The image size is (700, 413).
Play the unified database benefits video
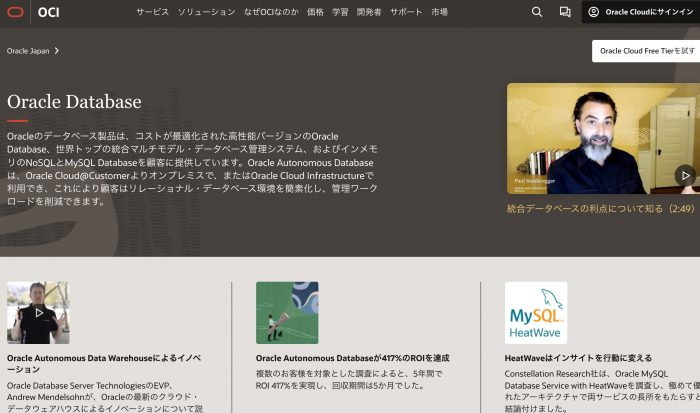click(684, 175)
